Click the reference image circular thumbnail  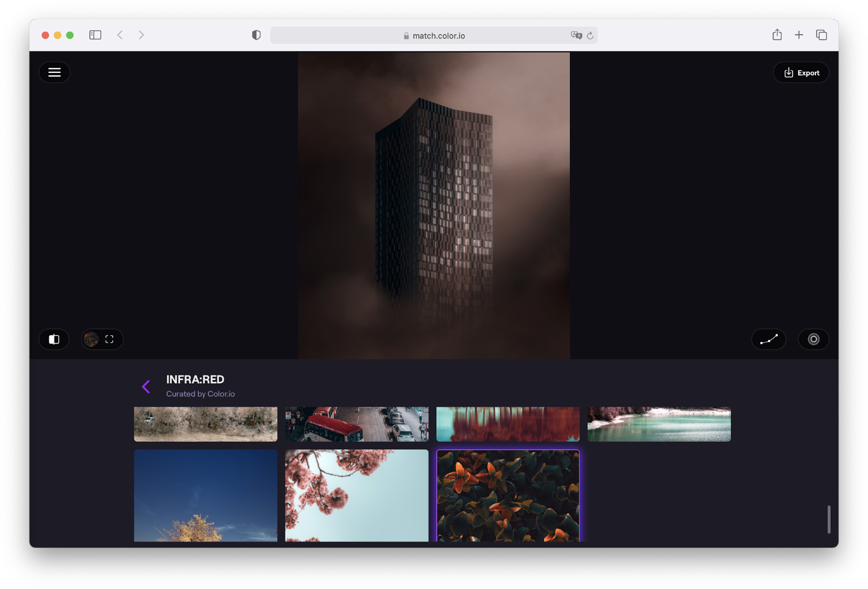pyautogui.click(x=91, y=339)
